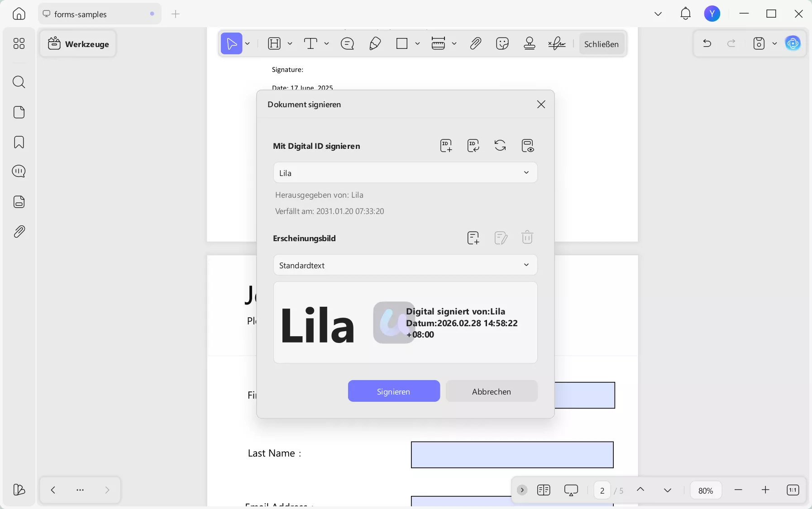Image resolution: width=812 pixels, height=509 pixels.
Task: Cancel signing with Abbrechen
Action: pyautogui.click(x=491, y=391)
